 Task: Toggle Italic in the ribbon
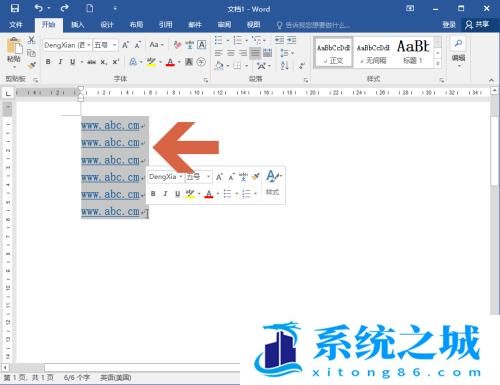[x=60, y=62]
